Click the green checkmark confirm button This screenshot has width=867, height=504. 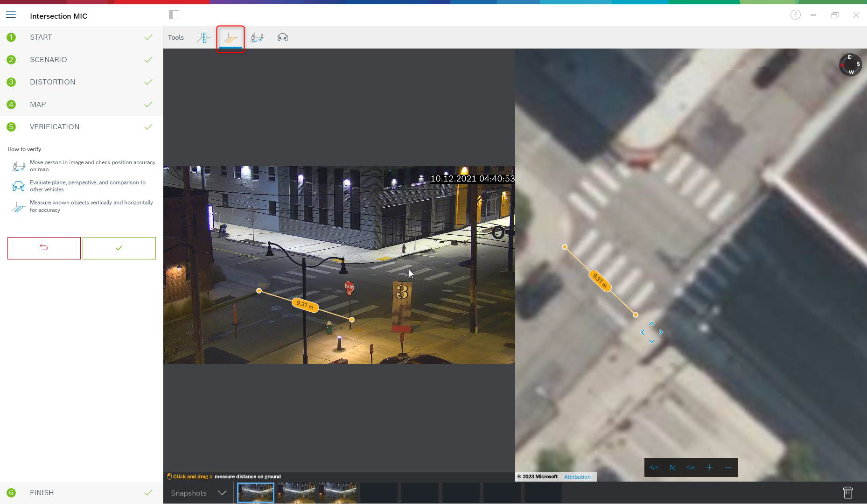119,248
